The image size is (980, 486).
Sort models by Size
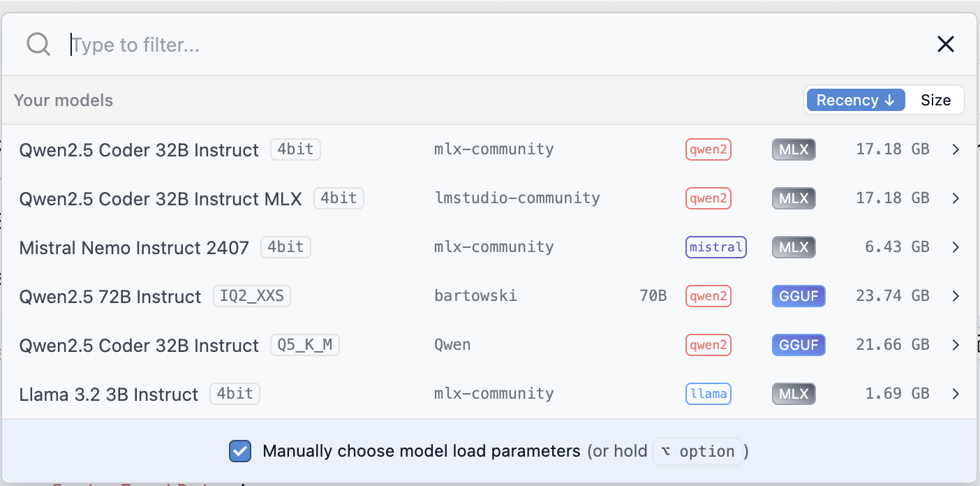(x=935, y=100)
